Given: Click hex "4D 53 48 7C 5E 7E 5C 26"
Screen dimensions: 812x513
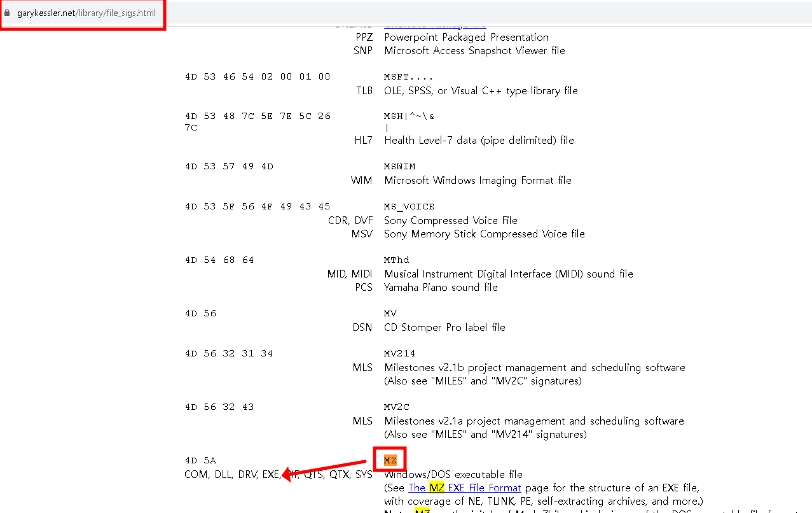Looking at the screenshot, I should (258, 116).
